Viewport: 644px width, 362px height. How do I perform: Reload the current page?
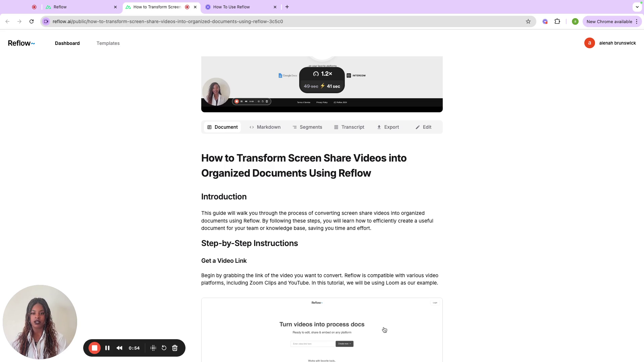[x=32, y=21]
